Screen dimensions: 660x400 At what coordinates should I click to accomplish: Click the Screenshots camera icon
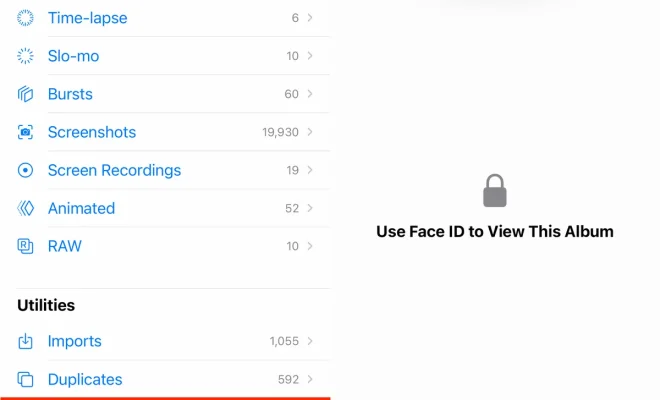click(26, 132)
